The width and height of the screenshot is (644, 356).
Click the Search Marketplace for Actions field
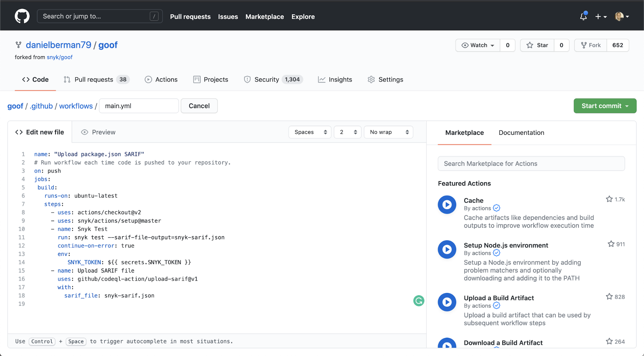[x=531, y=164]
